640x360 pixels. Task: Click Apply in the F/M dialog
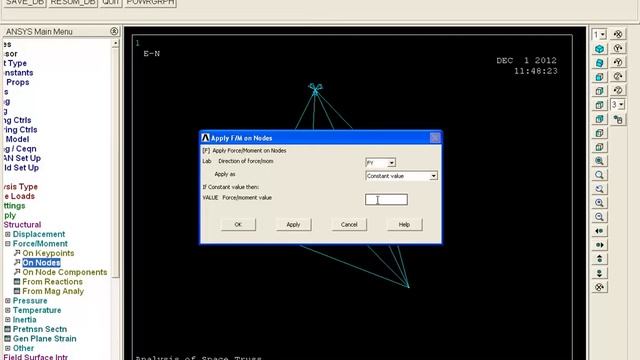[x=293, y=224]
